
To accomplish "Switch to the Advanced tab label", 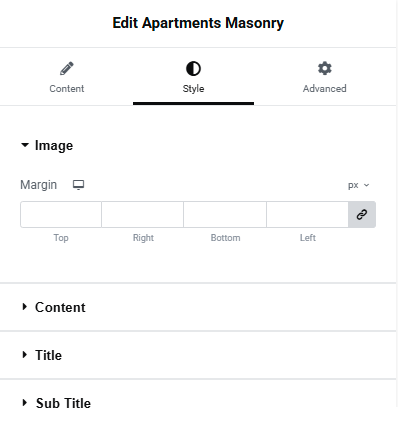I will point(325,89).
